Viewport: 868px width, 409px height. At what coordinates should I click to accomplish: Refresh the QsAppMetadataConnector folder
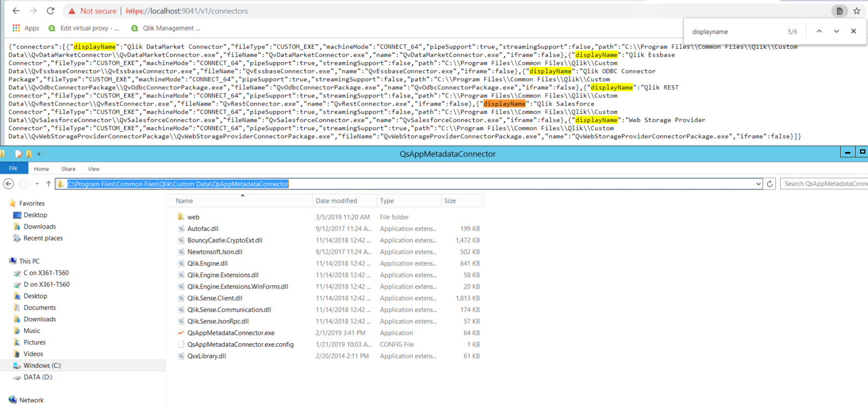tap(770, 184)
